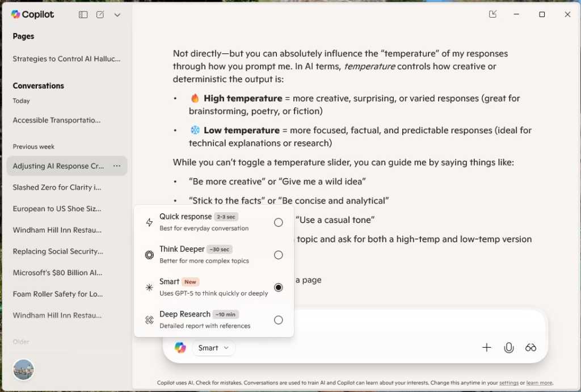Open the settings link in the footer
581x392 pixels.
click(x=508, y=383)
